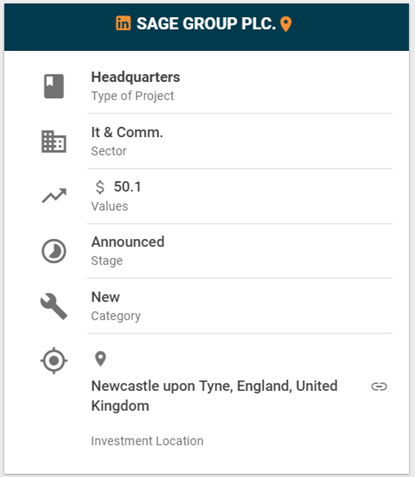
Task: Click the gray location pin above Newcastle
Action: point(100,359)
